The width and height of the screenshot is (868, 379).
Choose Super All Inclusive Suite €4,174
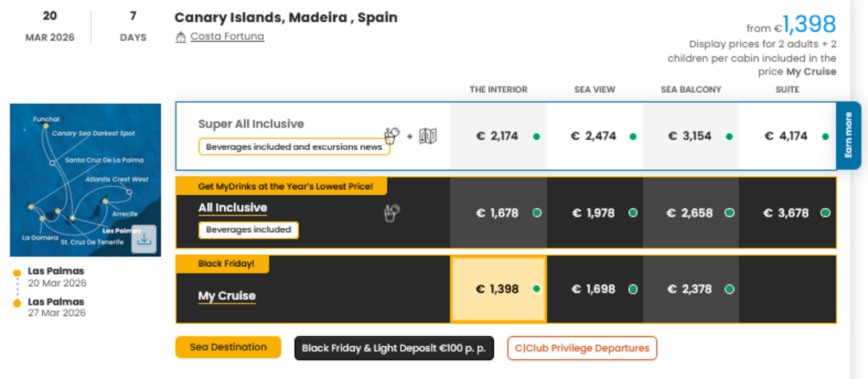[x=787, y=136]
